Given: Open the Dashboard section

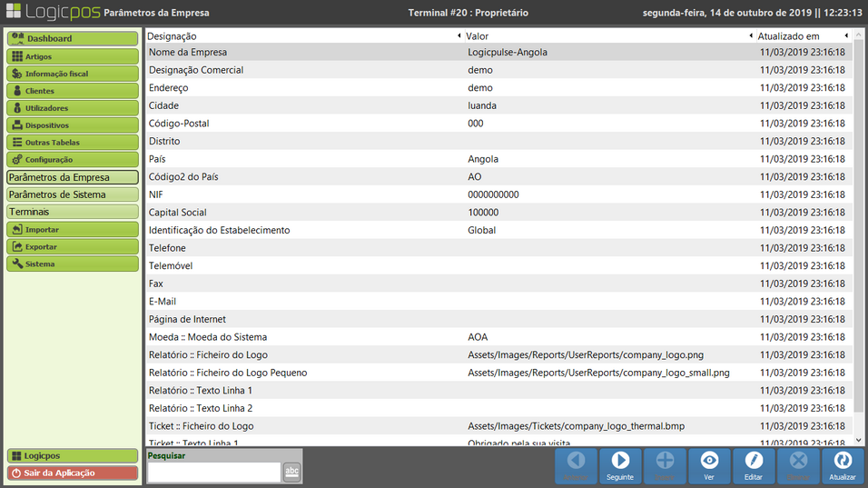Looking at the screenshot, I should (x=73, y=39).
